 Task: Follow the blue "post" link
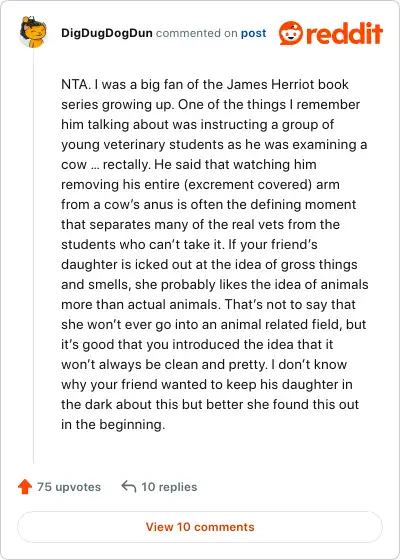254,34
